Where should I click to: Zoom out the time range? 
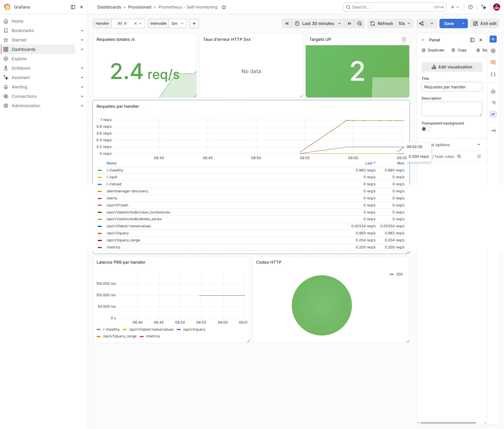tap(359, 23)
